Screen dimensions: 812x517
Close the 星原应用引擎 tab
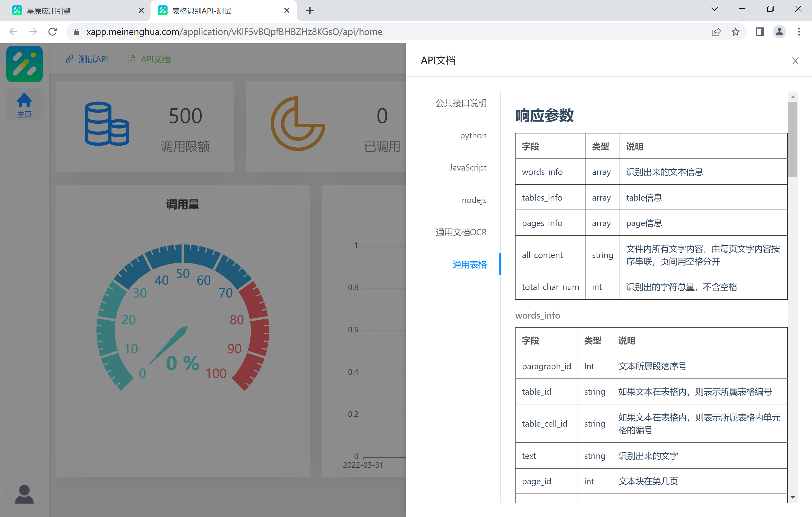pyautogui.click(x=141, y=11)
